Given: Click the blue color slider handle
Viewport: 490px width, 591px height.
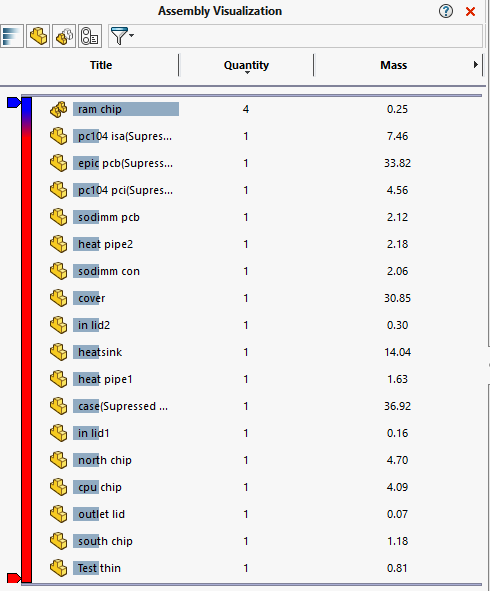Looking at the screenshot, I should point(14,103).
